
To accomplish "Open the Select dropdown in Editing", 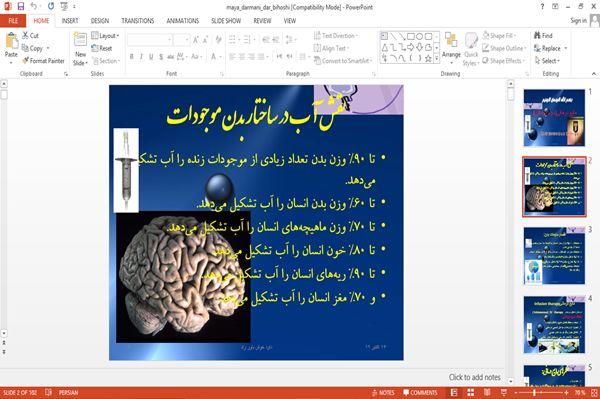I will [x=548, y=61].
